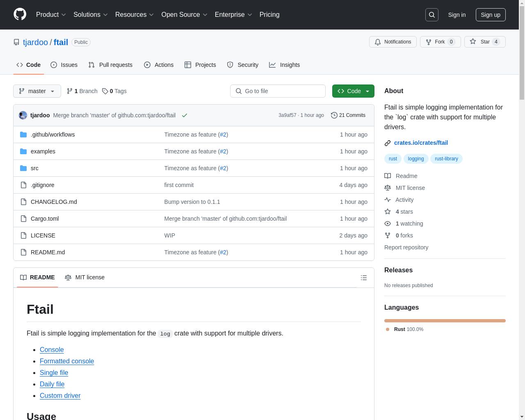The image size is (525, 420).
Task: Click the scale icon beside MIT license in About
Action: (388, 188)
